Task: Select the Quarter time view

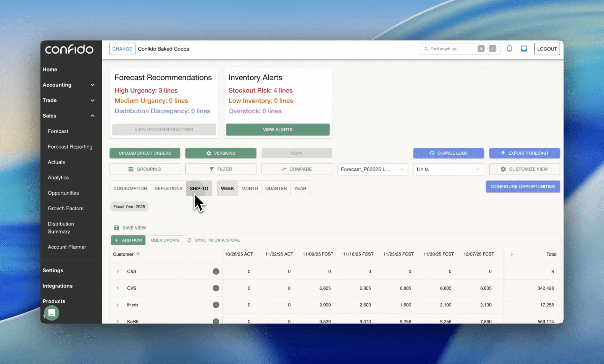Action: point(276,188)
